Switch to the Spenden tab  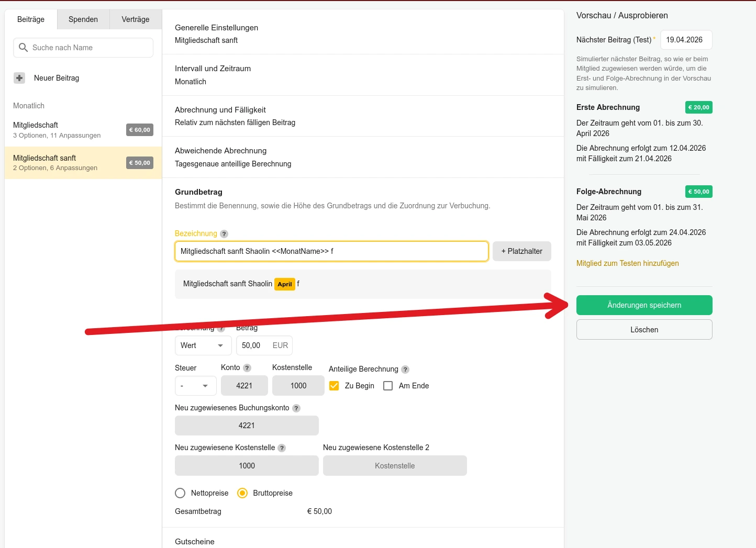tap(83, 19)
